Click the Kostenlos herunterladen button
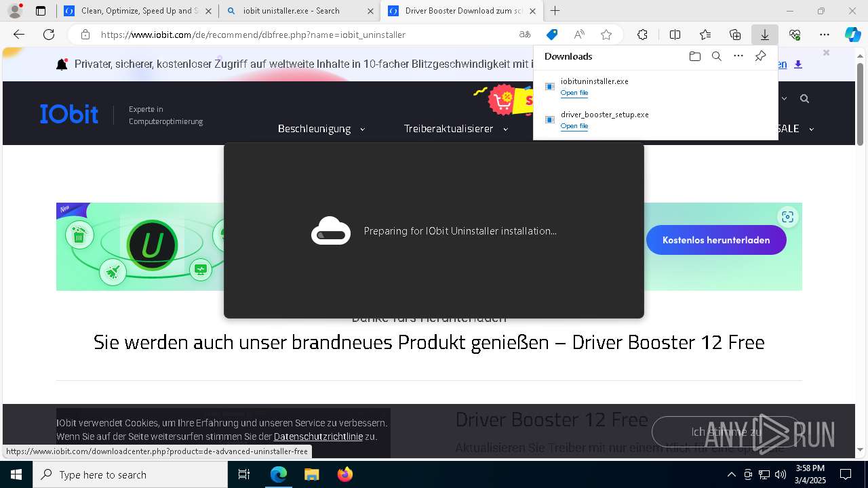The height and width of the screenshot is (488, 868). [716, 240]
